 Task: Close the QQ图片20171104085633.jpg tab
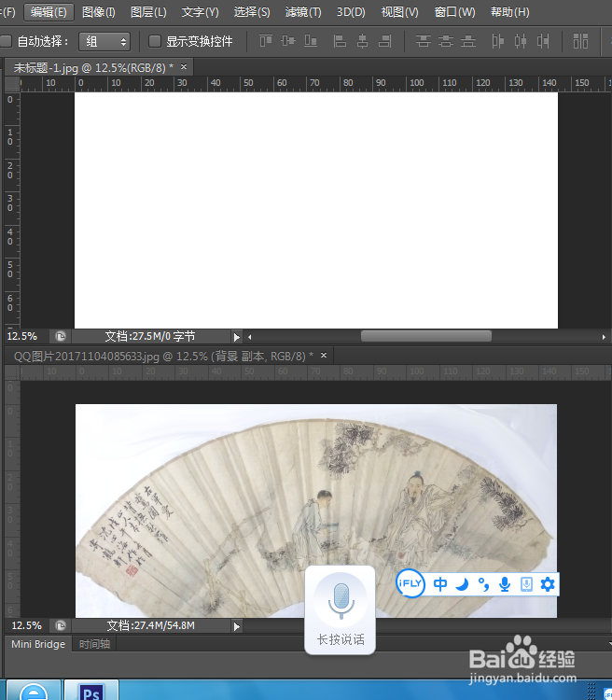click(324, 356)
